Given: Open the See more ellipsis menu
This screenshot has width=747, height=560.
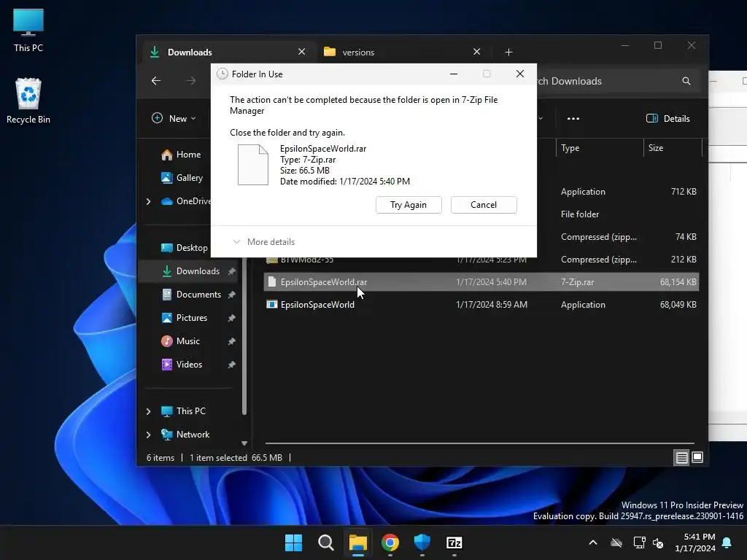Looking at the screenshot, I should pos(573,119).
